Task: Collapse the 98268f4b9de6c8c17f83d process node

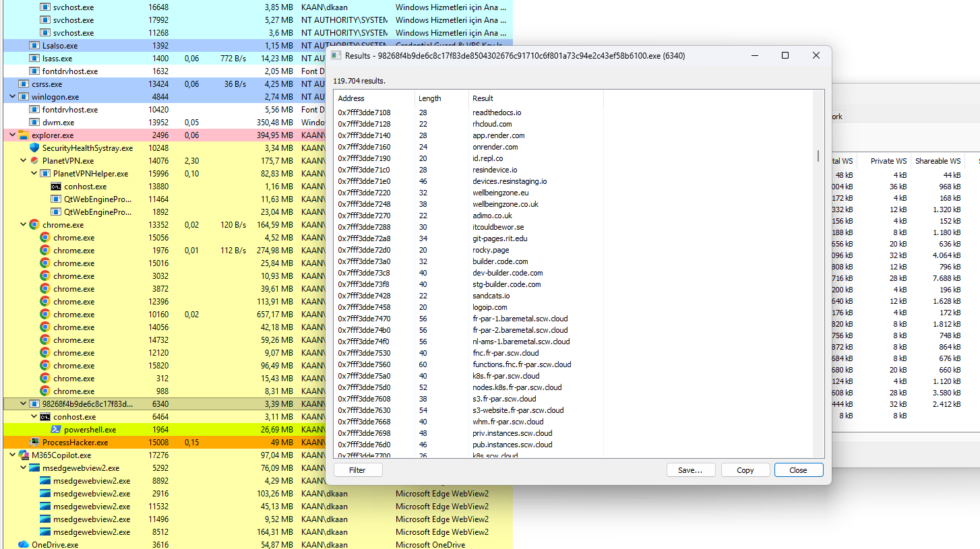Action: pyautogui.click(x=23, y=403)
